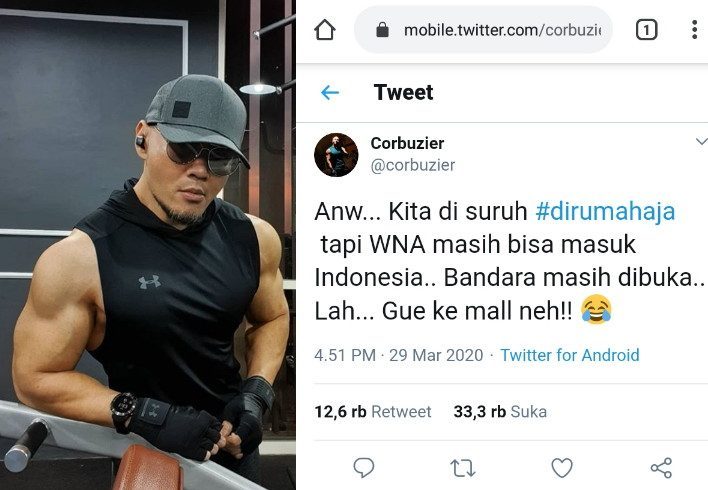
Task: Click the reply speech bubble icon
Action: pyautogui.click(x=363, y=467)
